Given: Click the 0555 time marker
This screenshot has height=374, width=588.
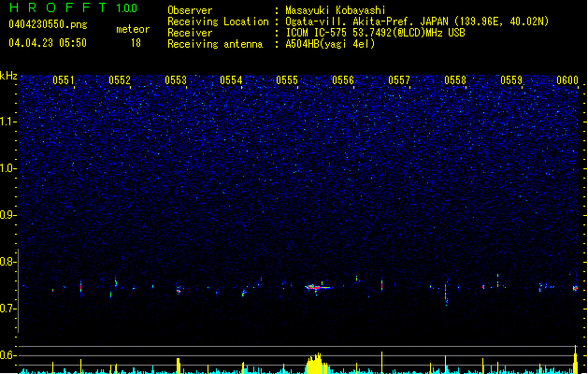Looking at the screenshot, I should point(287,80).
